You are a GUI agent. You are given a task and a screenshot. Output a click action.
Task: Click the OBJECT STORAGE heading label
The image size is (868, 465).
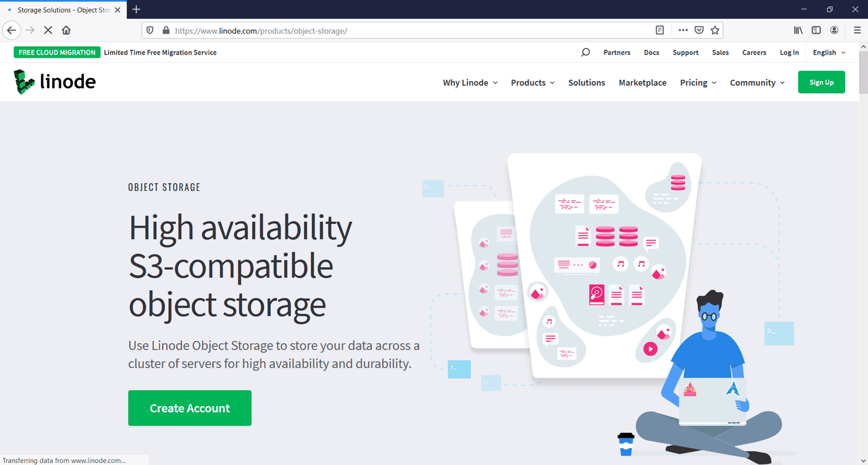click(x=164, y=187)
